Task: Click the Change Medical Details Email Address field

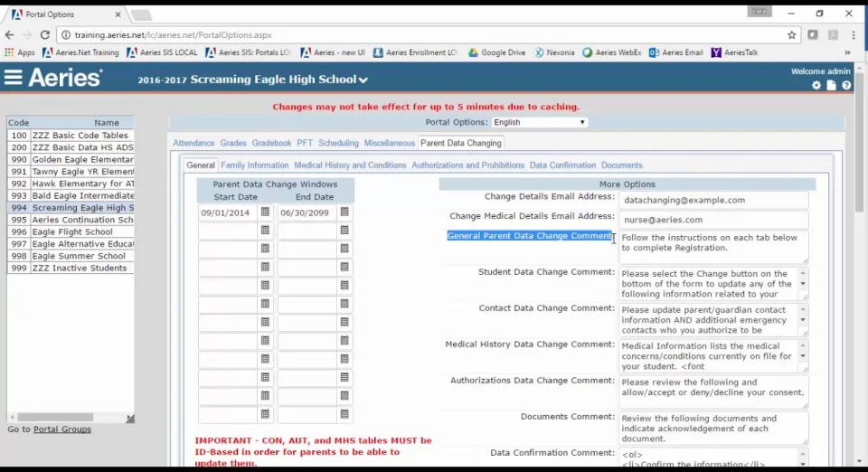Action: [713, 220]
